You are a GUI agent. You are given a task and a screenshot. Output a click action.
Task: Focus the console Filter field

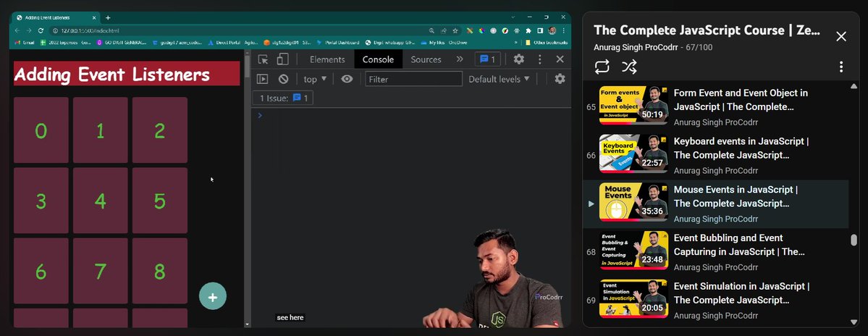[x=413, y=79]
